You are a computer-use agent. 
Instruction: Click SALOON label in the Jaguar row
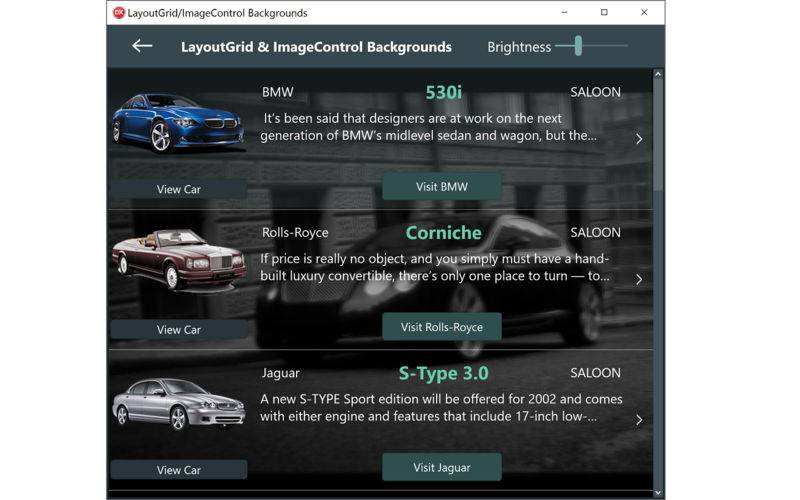(x=595, y=372)
